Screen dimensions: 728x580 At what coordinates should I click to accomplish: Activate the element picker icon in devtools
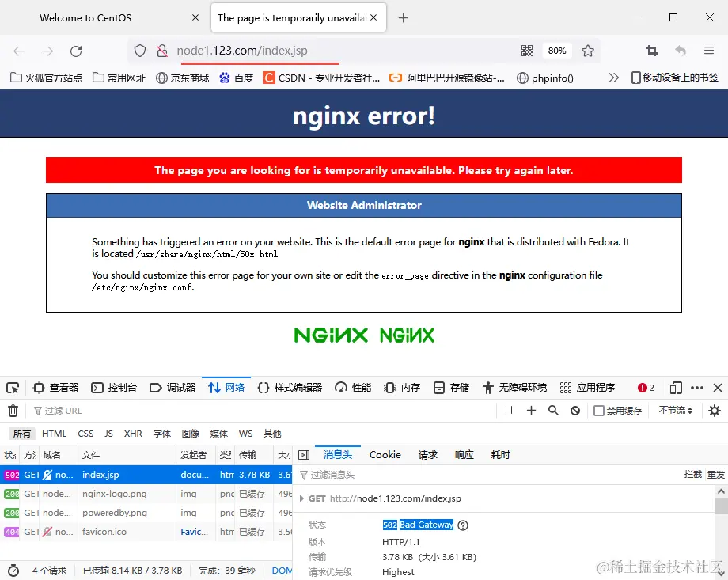pos(13,388)
